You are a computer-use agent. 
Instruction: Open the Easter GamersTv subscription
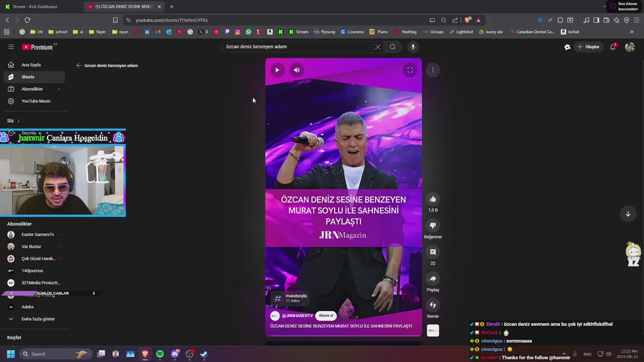coord(34,234)
